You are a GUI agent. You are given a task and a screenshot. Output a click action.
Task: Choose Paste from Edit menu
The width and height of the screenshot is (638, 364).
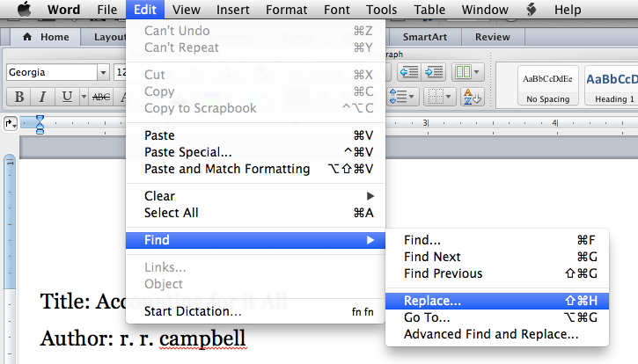tap(255, 135)
